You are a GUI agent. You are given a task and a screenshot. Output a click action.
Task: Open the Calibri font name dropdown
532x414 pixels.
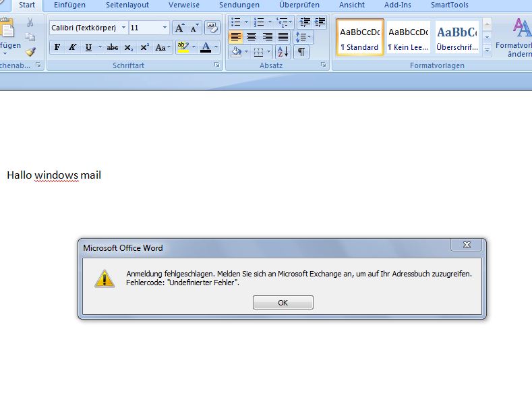point(123,28)
